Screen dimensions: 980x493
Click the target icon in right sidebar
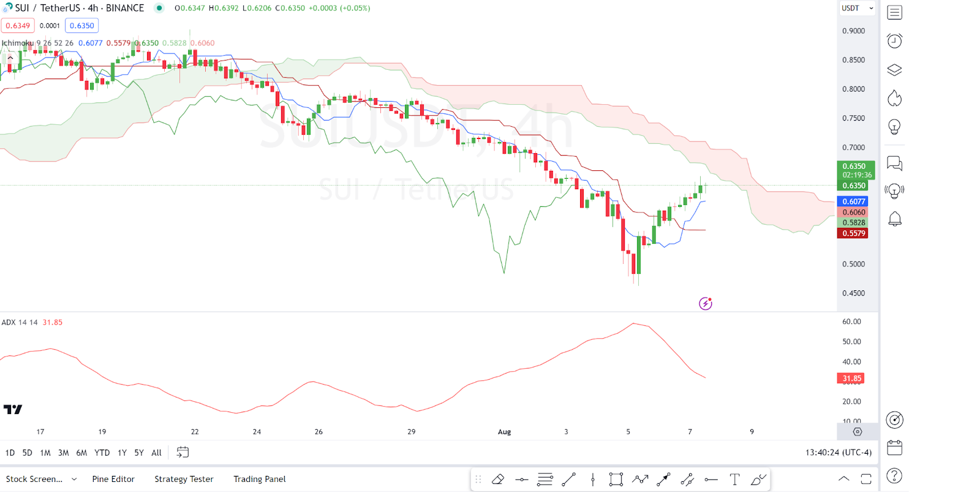pos(894,420)
